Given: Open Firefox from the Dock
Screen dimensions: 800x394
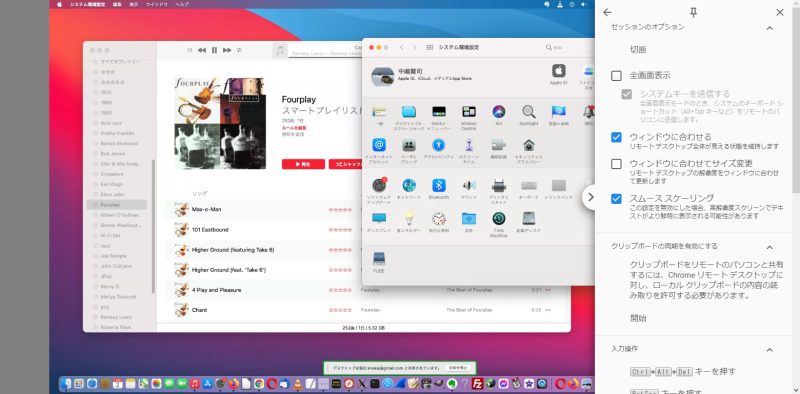Looking at the screenshot, I should [x=234, y=383].
